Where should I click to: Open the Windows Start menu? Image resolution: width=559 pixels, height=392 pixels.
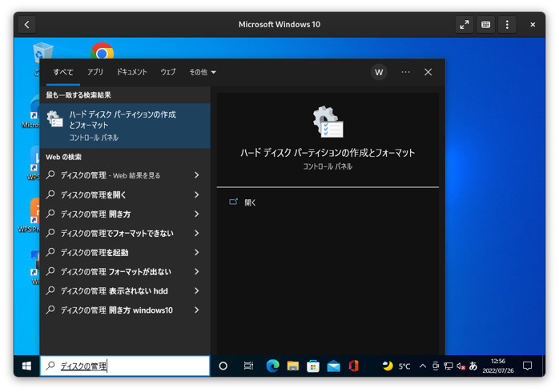click(26, 366)
